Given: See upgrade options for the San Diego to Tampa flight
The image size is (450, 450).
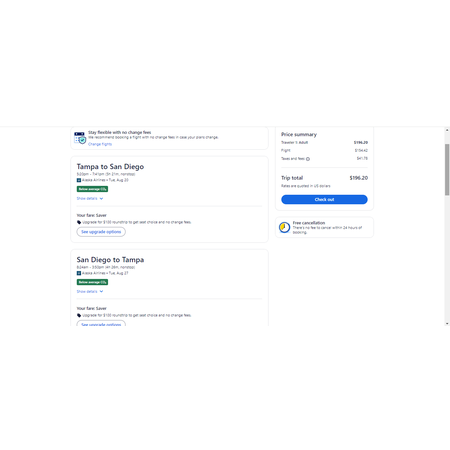Looking at the screenshot, I should pos(101,323).
